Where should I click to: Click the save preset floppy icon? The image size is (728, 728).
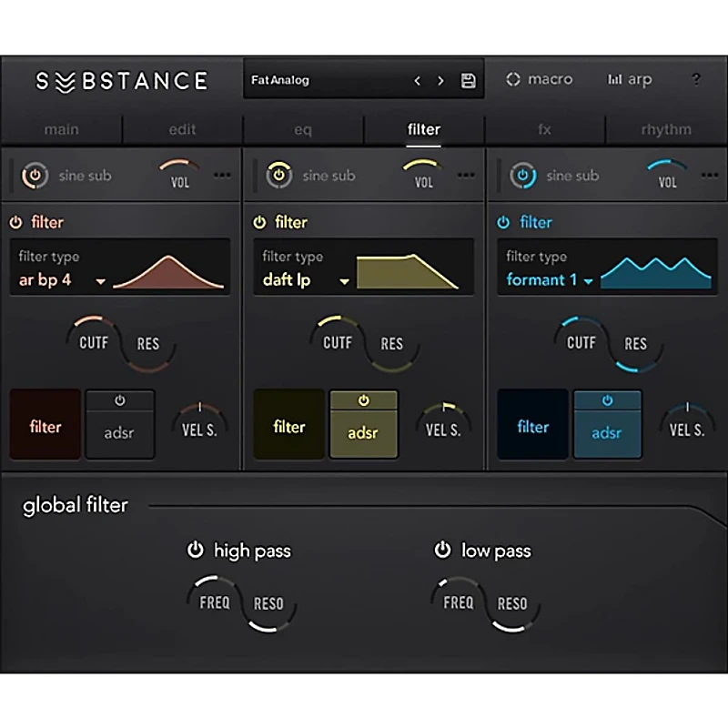(468, 81)
